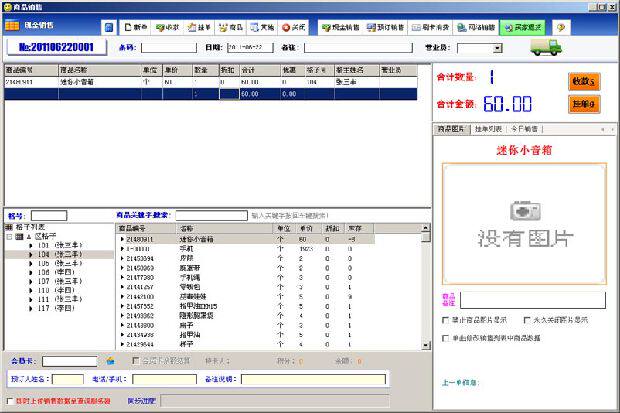Click the 新单 new order toolbar button
The height and width of the screenshot is (413, 620).
point(135,27)
